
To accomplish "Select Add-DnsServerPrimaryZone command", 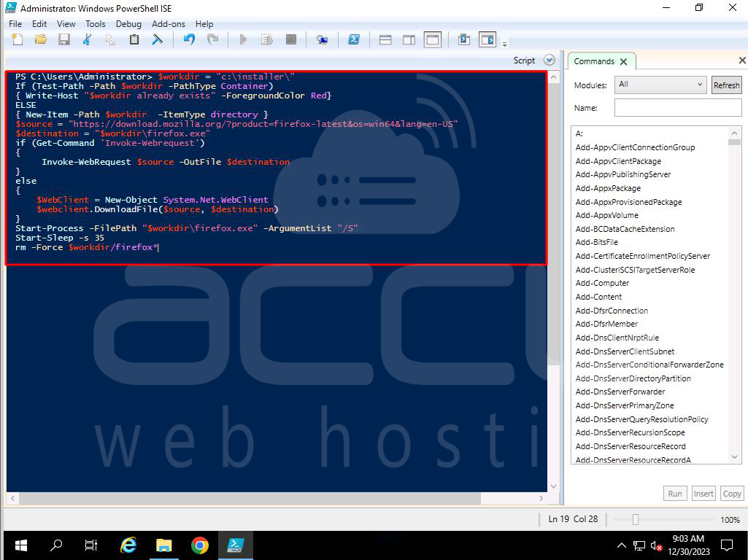I will [625, 405].
